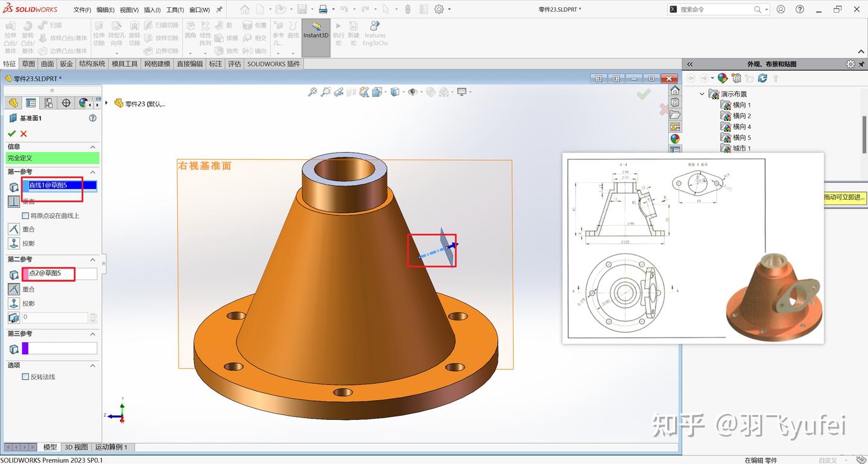Image resolution: width=868 pixels, height=464 pixels.
Task: Switch to the 评估 ribbon tab
Action: [x=234, y=64]
